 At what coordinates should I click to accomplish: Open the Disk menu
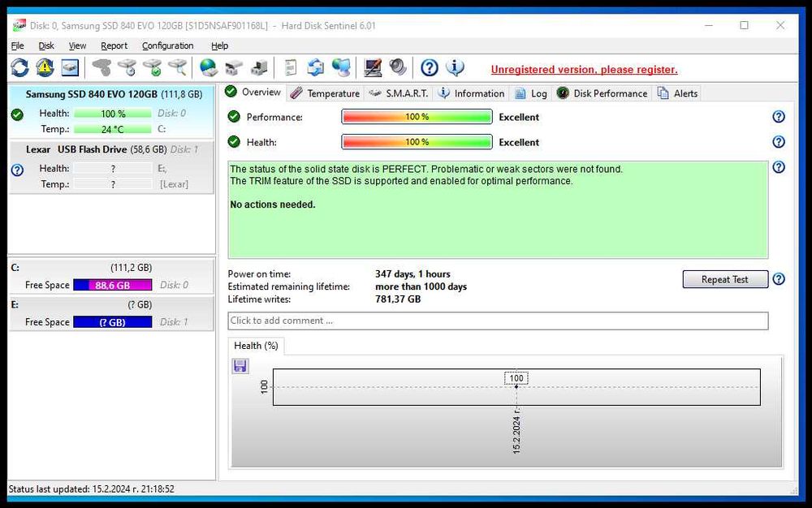46,45
